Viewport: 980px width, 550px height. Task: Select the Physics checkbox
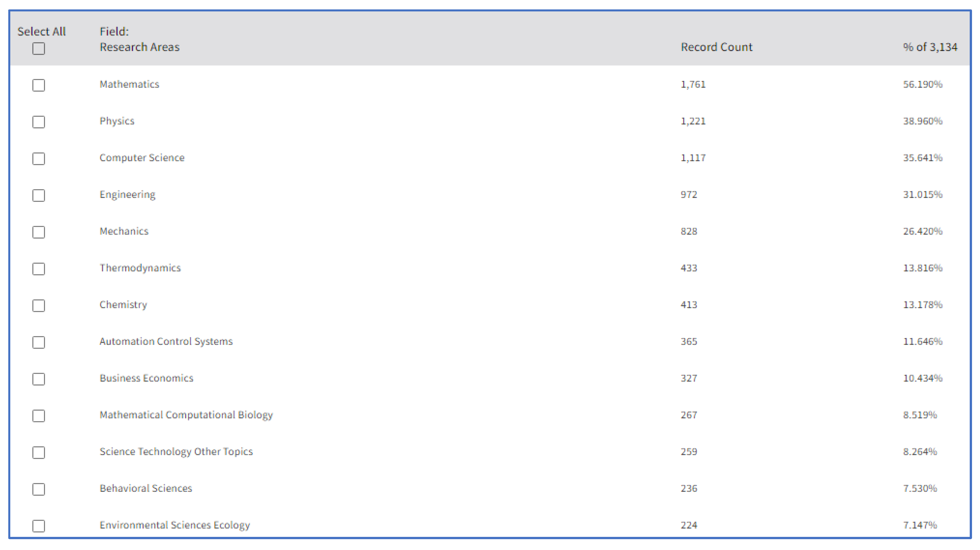(x=39, y=122)
